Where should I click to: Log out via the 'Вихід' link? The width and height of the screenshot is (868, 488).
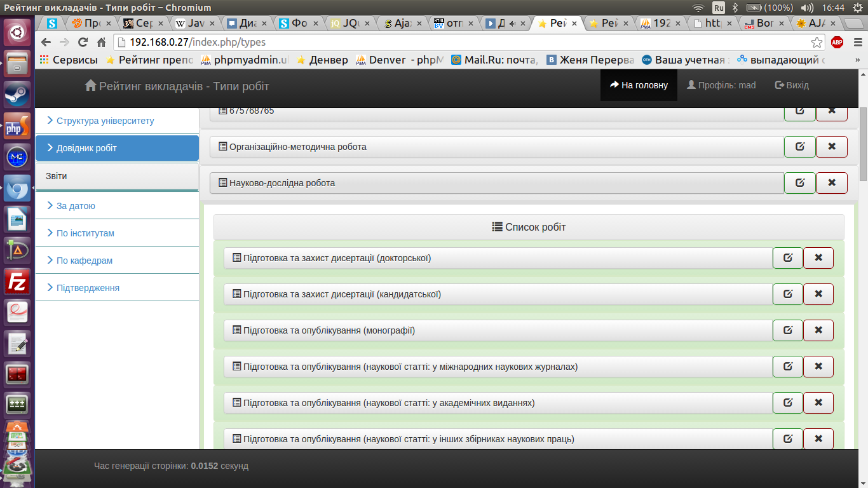pos(792,85)
